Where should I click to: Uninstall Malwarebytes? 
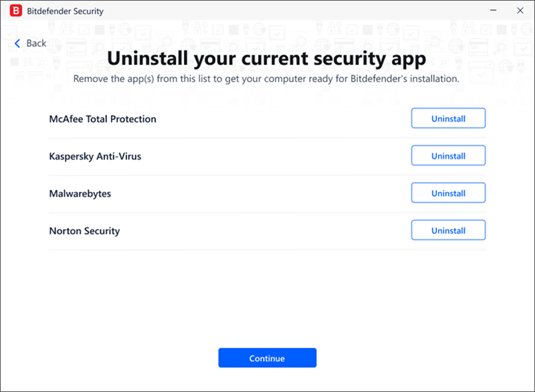click(x=448, y=193)
